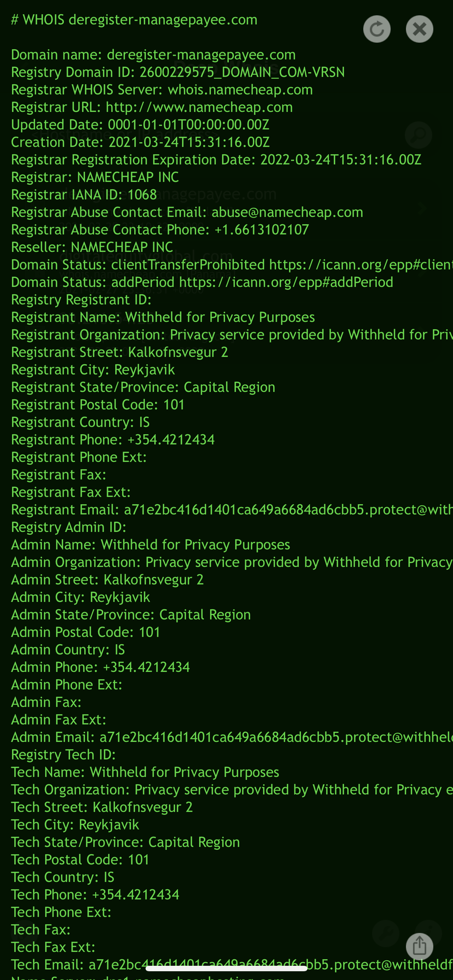Tap the +1.6613102107 abuse phone number
This screenshot has height=980, width=453.
[262, 230]
